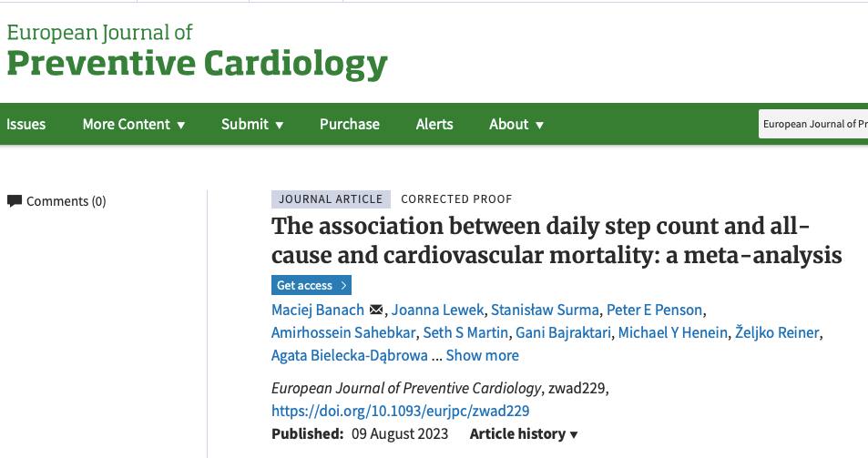Open the Purchase menu item
The image size is (868, 458).
point(350,124)
